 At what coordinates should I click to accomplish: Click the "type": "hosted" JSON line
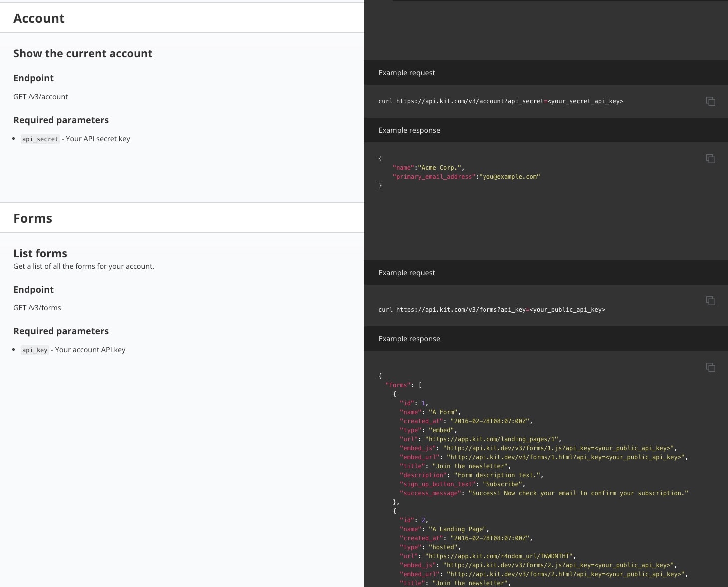point(430,547)
